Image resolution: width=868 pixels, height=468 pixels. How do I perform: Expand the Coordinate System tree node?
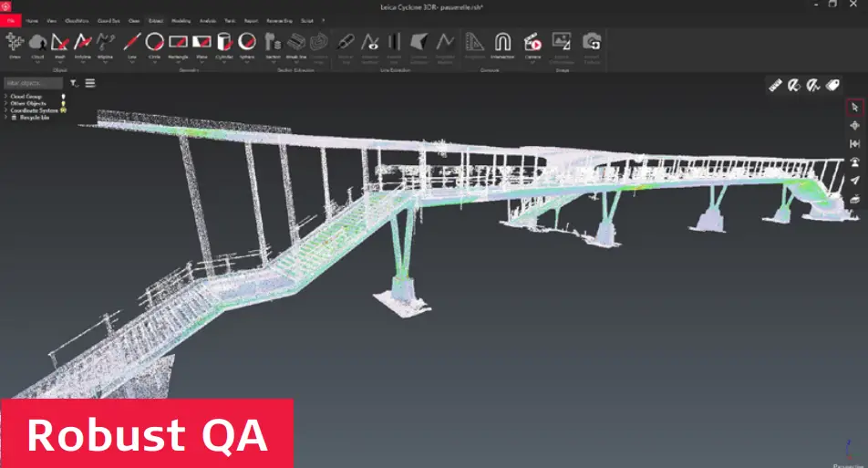click(x=5, y=110)
